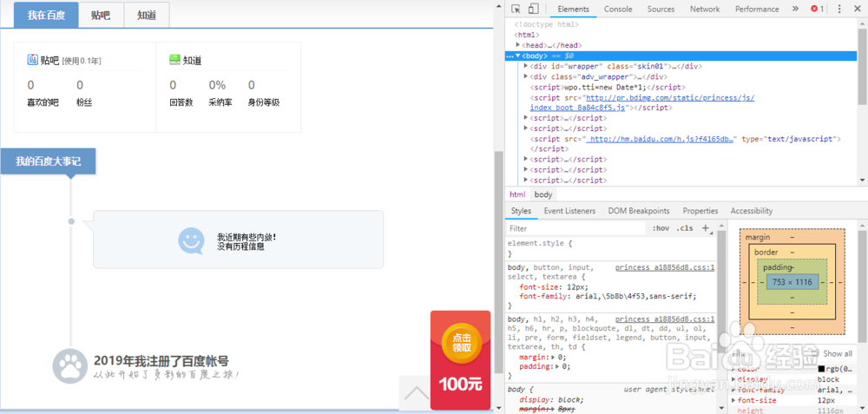
Task: Click the 我的百度大事记 timeline header
Action: click(x=48, y=161)
